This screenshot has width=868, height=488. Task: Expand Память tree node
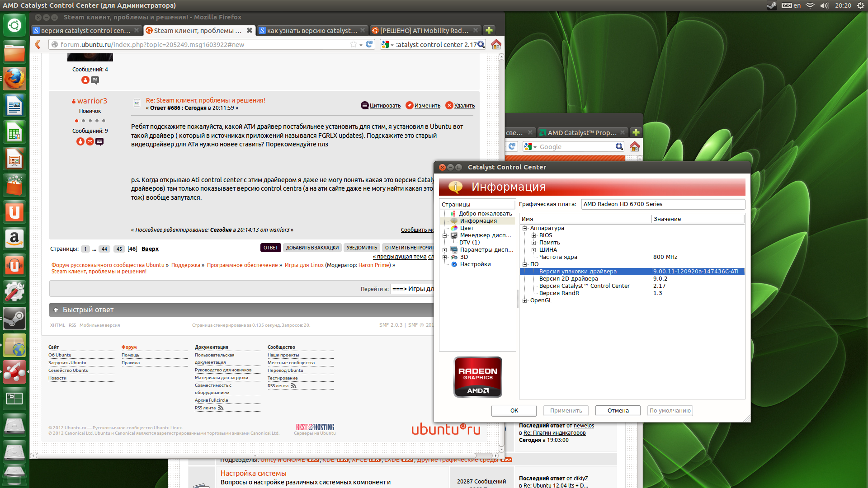(x=534, y=243)
